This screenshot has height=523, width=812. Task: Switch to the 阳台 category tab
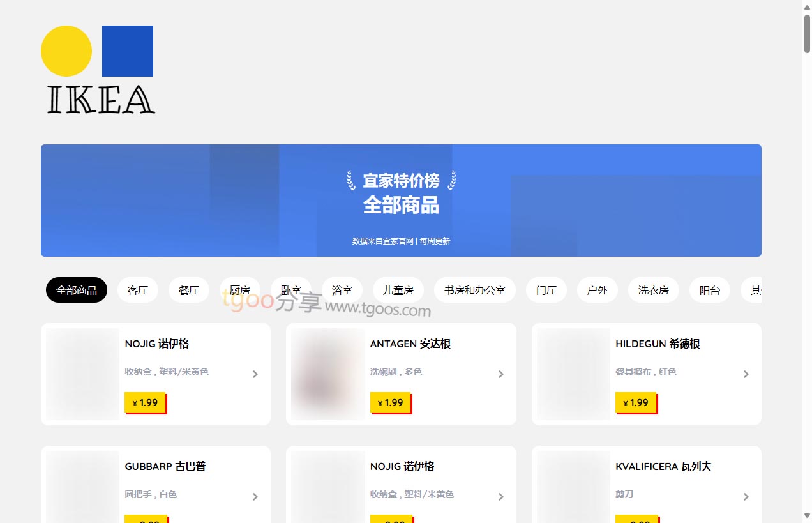[710, 290]
